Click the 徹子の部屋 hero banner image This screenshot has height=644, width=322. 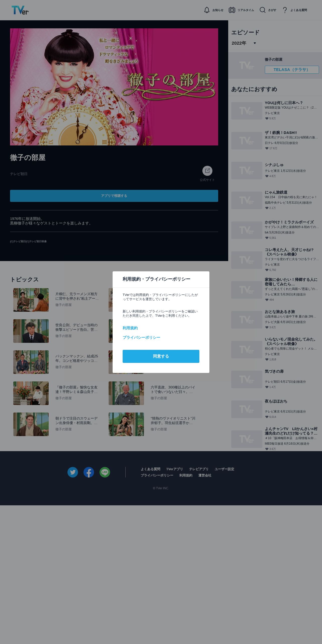[114, 87]
